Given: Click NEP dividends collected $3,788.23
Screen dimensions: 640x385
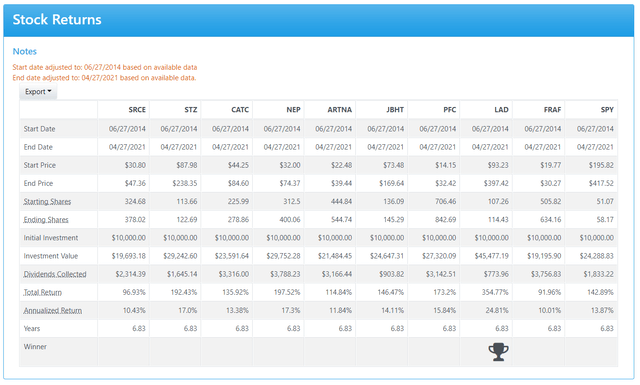Looking at the screenshot, I should pyautogui.click(x=285, y=274).
